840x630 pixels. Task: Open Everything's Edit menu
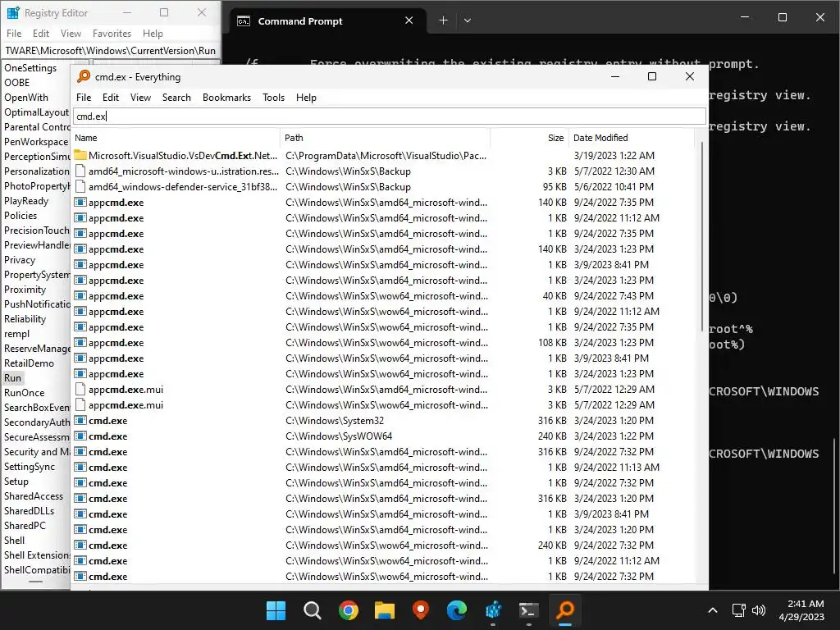tap(111, 98)
